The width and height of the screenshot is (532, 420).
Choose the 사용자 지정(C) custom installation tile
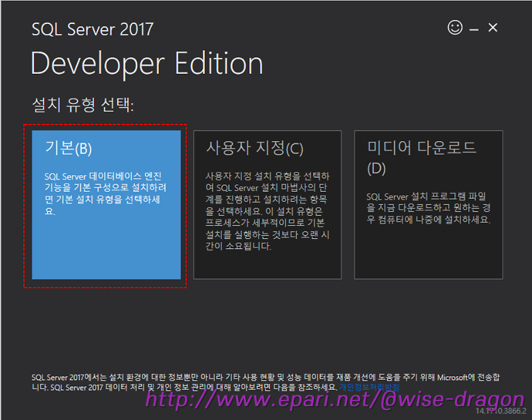tap(267, 205)
